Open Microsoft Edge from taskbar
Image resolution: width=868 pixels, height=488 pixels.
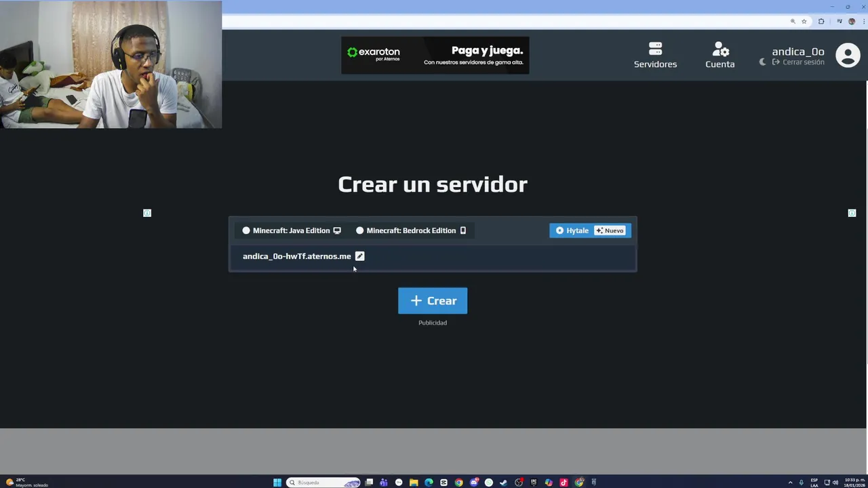[429, 483]
